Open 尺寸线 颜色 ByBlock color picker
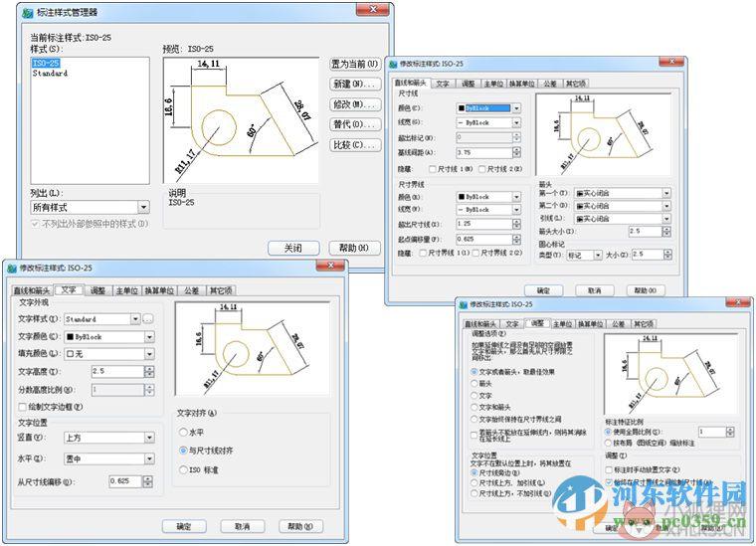The height and width of the screenshot is (546, 756). pos(488,108)
